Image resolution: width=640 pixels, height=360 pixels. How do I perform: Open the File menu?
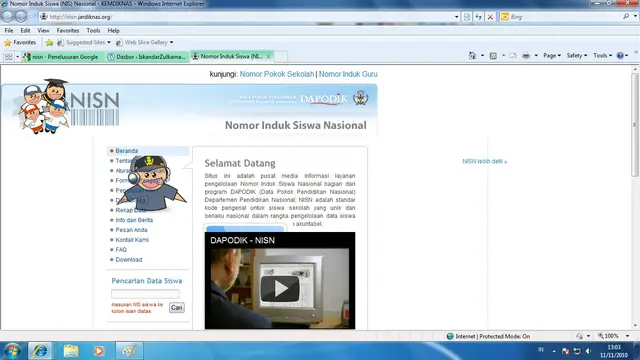click(9, 31)
